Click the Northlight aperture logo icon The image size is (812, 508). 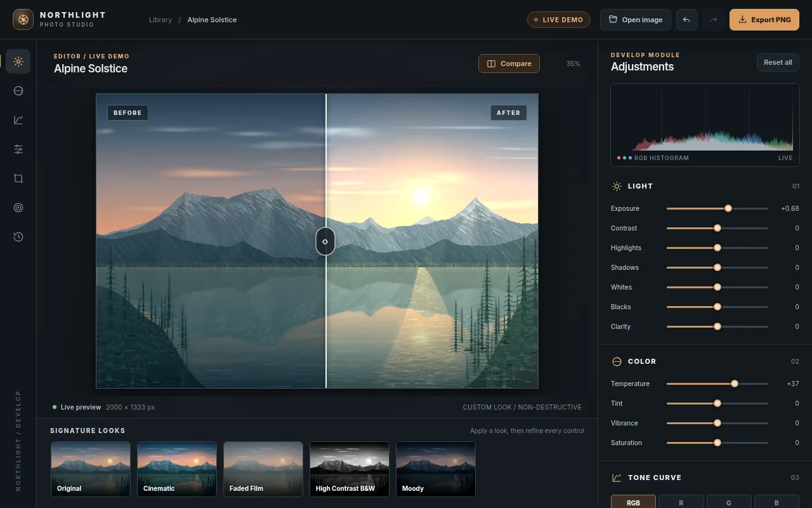23,20
